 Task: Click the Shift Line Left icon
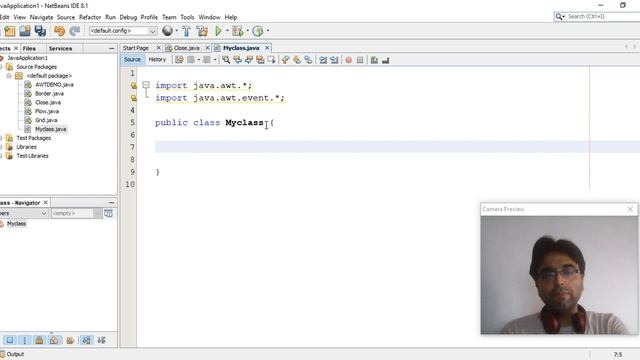[x=323, y=60]
